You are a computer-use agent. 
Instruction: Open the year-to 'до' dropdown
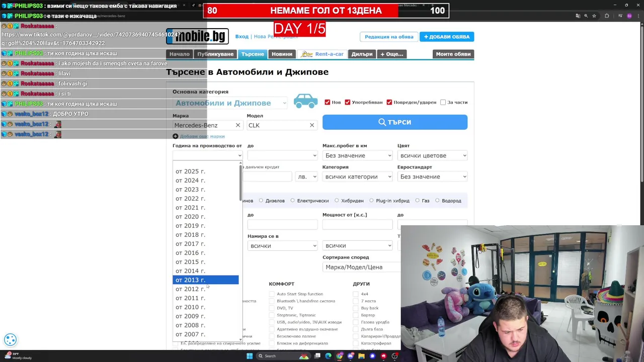pyautogui.click(x=282, y=155)
